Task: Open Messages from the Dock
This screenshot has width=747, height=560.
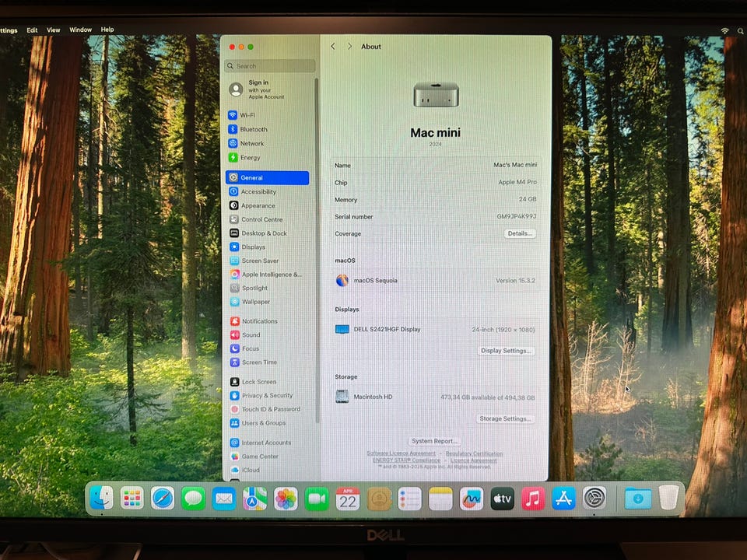Action: pos(193,499)
